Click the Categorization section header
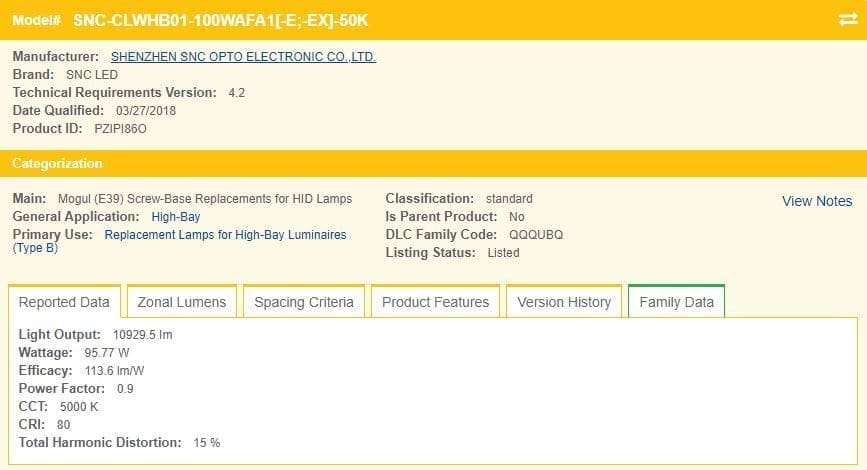Viewport: 867px width, 470px height. coord(434,164)
